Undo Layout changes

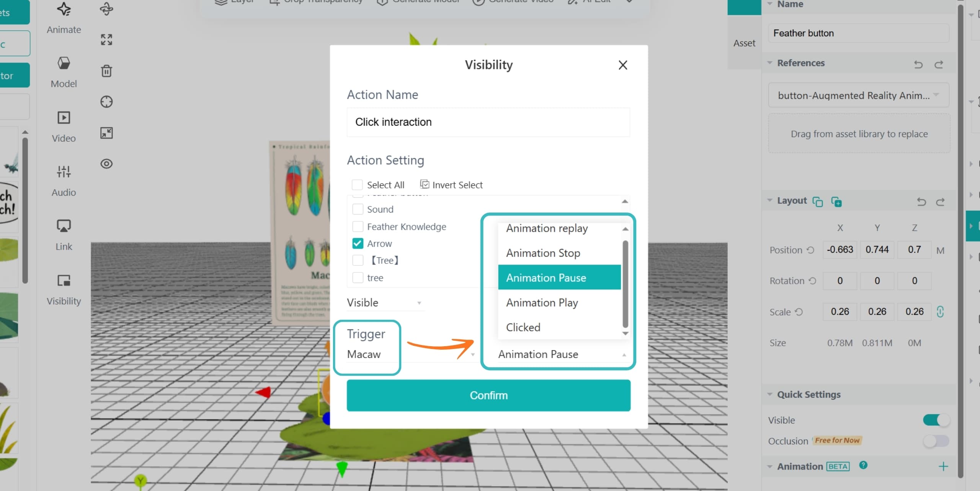(921, 201)
